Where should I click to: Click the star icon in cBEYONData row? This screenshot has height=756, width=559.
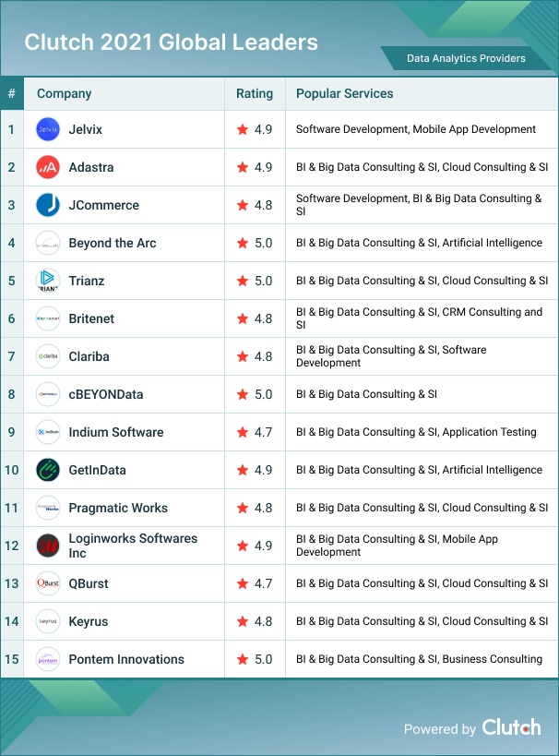[x=243, y=394]
